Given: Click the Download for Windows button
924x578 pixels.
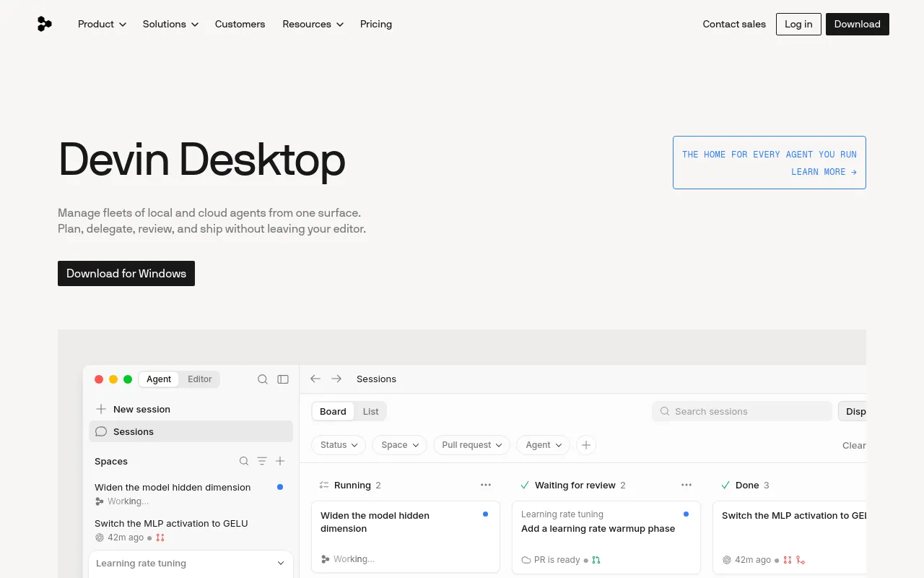Looking at the screenshot, I should [126, 273].
